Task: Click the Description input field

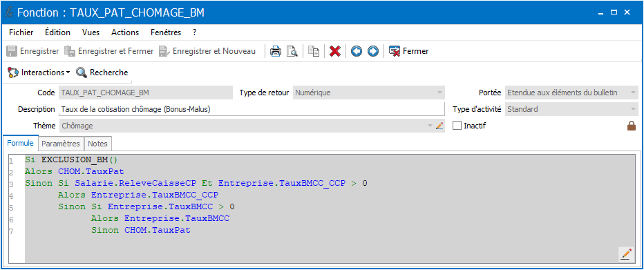Action: pyautogui.click(x=252, y=109)
